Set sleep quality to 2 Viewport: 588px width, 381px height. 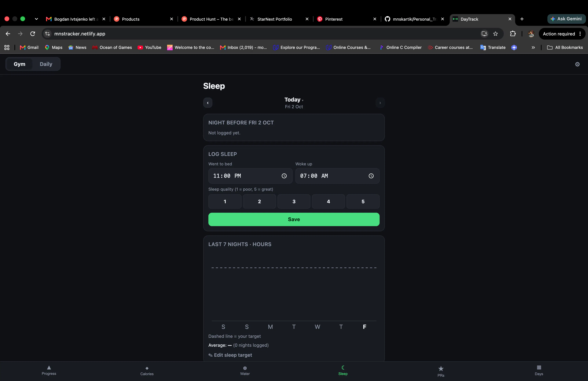259,202
